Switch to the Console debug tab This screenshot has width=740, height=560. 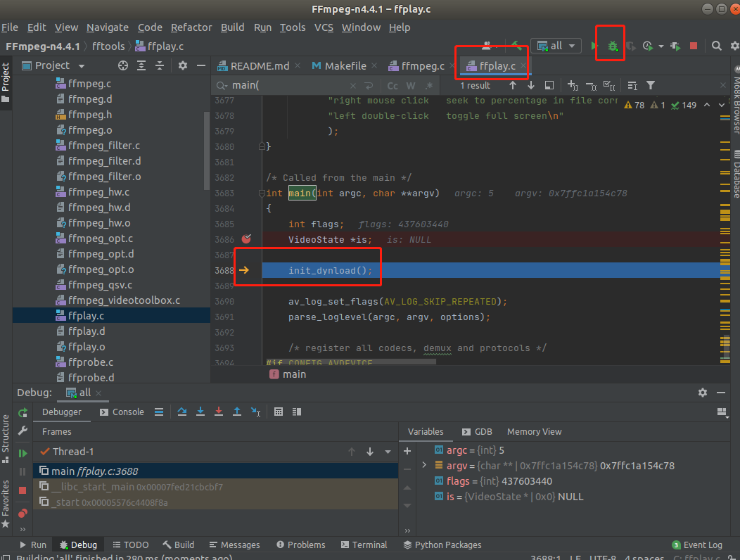(x=122, y=412)
